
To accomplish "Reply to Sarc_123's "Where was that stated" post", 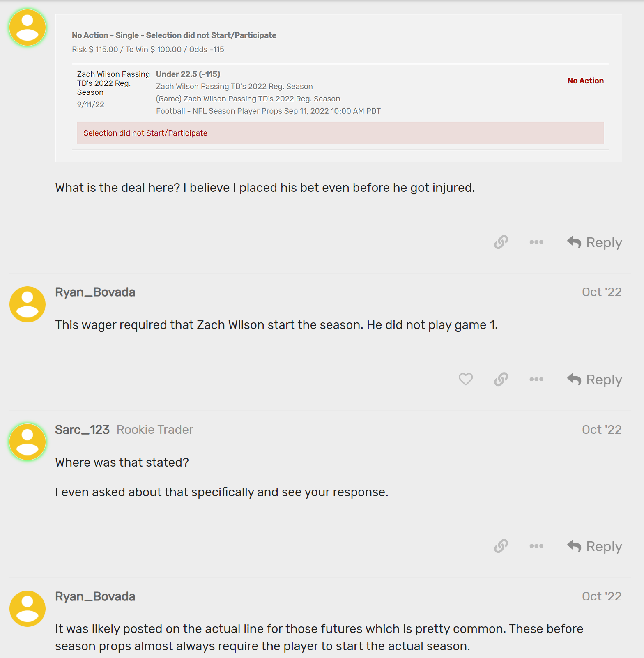I will coord(595,546).
